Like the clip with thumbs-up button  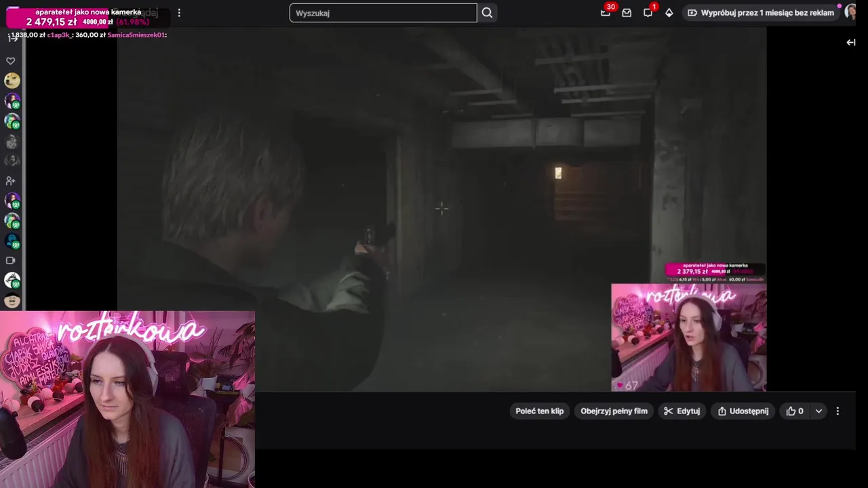point(795,411)
